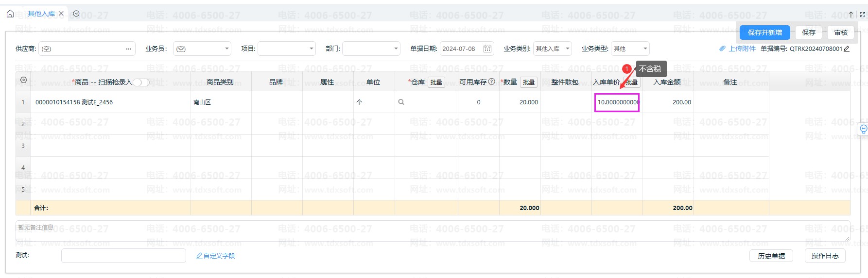This screenshot has width=868, height=278.
Task: Click the 审核 button
Action: (x=840, y=33)
